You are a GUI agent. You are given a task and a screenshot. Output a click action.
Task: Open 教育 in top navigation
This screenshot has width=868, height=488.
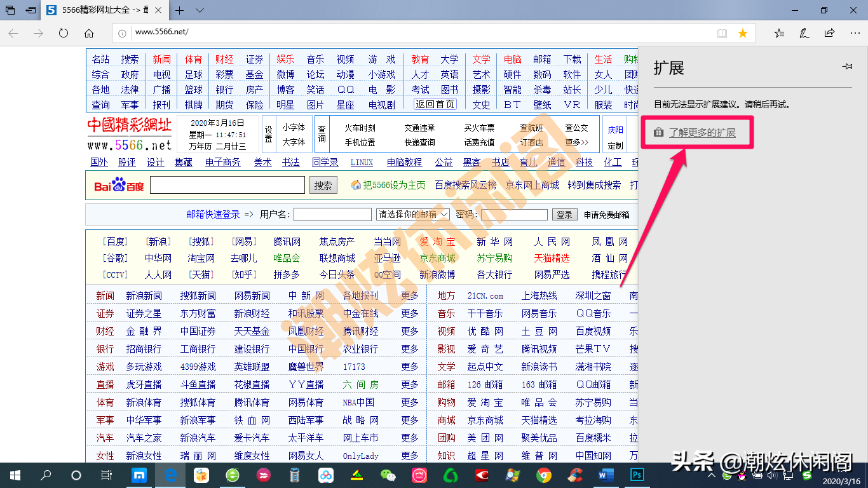coord(420,59)
